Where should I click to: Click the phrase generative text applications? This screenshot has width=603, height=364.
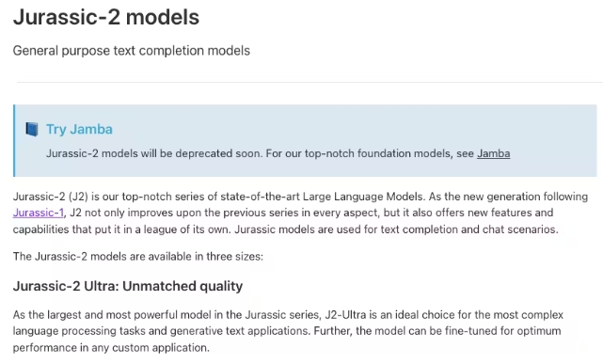[x=240, y=331]
